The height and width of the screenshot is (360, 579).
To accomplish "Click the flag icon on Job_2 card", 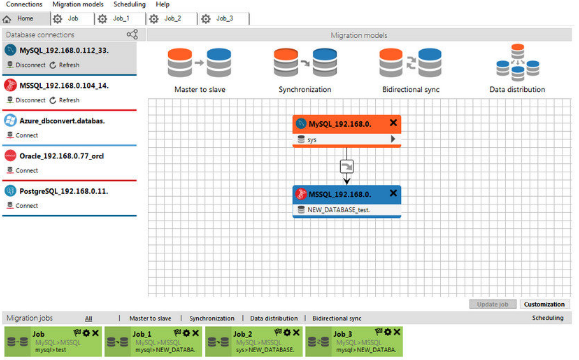I will click(278, 333).
